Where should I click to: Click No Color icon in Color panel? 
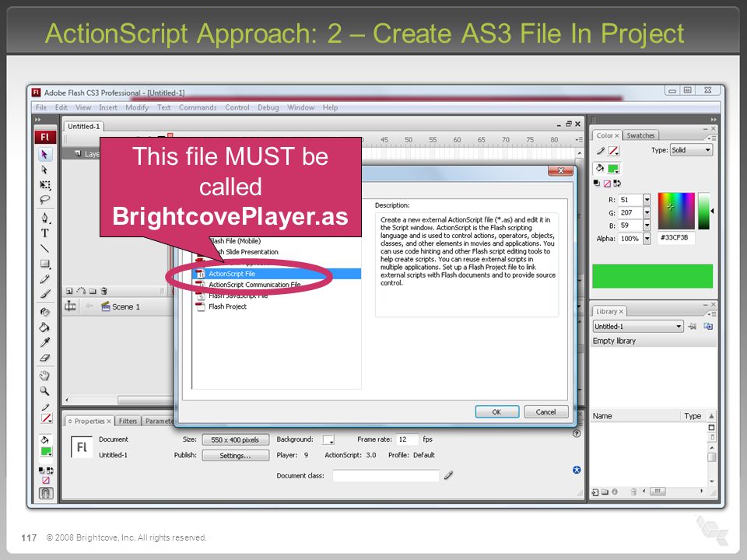(608, 184)
